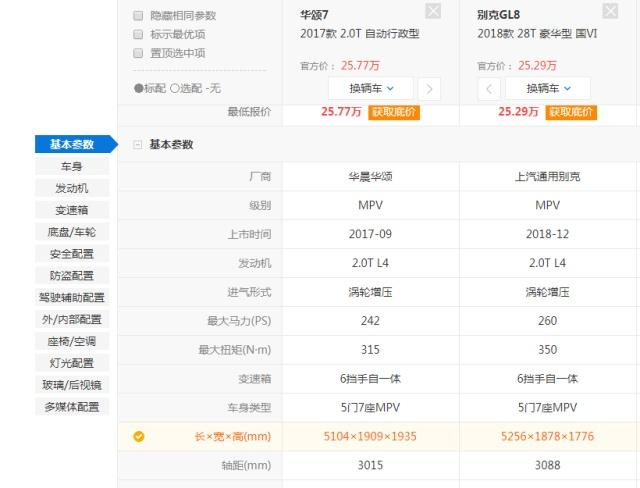Collapse the 基本参数 section
Viewport: 640px width, 488px height.
click(138, 144)
